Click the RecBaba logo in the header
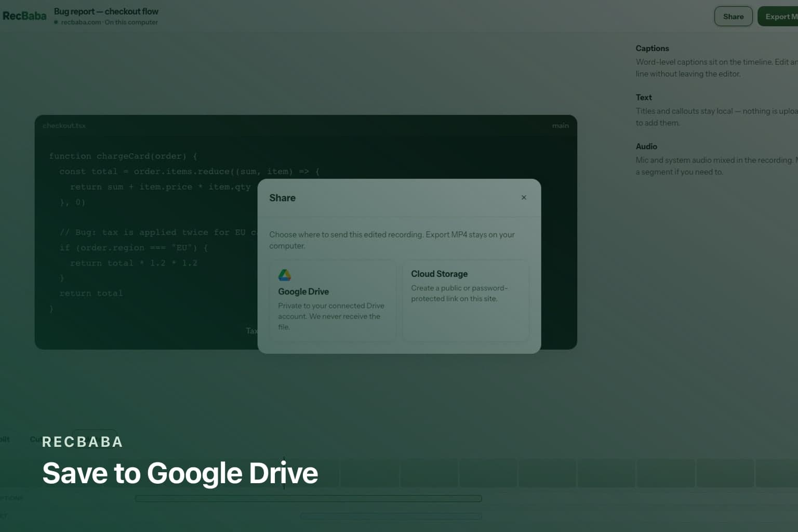The image size is (798, 532). [x=24, y=16]
